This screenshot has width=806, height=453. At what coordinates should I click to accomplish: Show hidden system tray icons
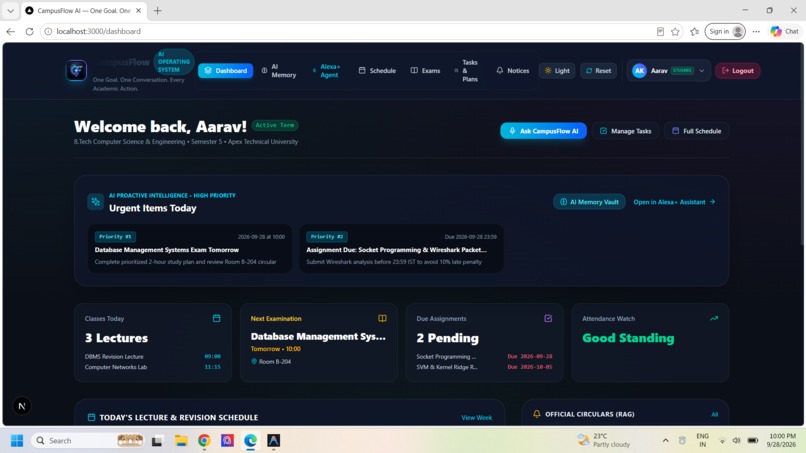(x=666, y=441)
